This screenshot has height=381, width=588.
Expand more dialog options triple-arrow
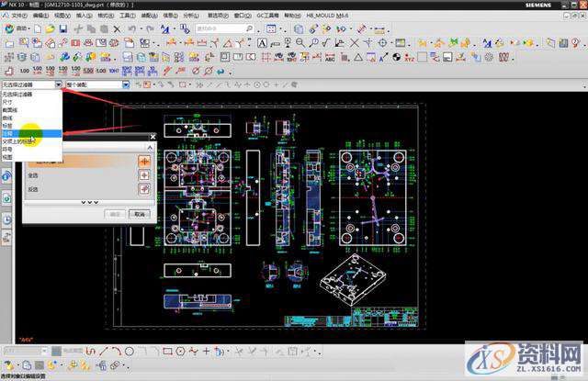pyautogui.click(x=89, y=201)
